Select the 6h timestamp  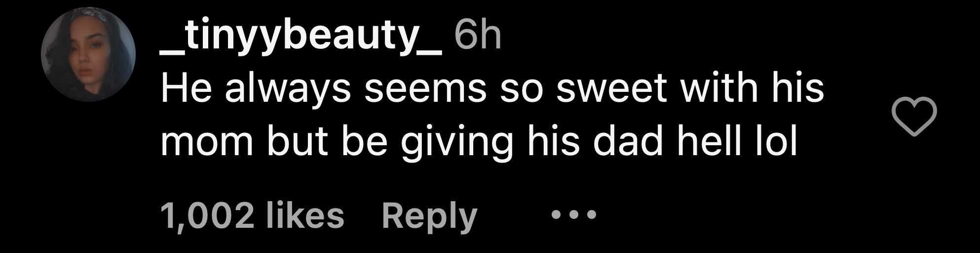tap(477, 36)
